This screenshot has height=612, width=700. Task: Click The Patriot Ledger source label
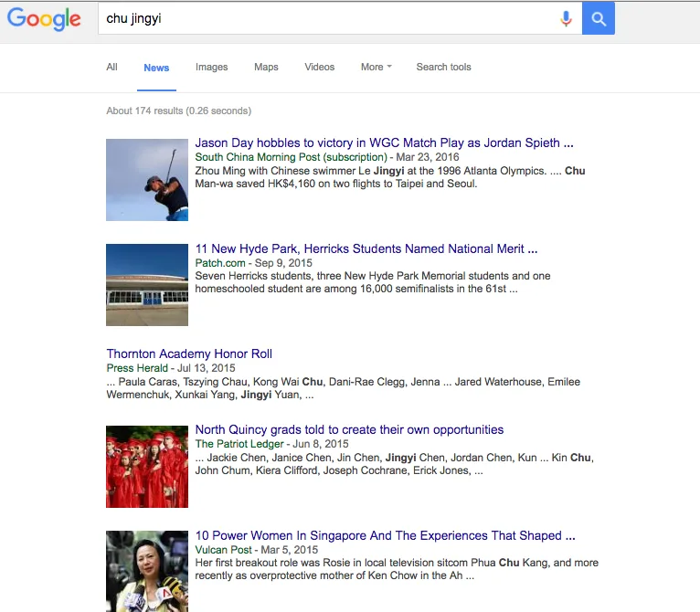(239, 444)
